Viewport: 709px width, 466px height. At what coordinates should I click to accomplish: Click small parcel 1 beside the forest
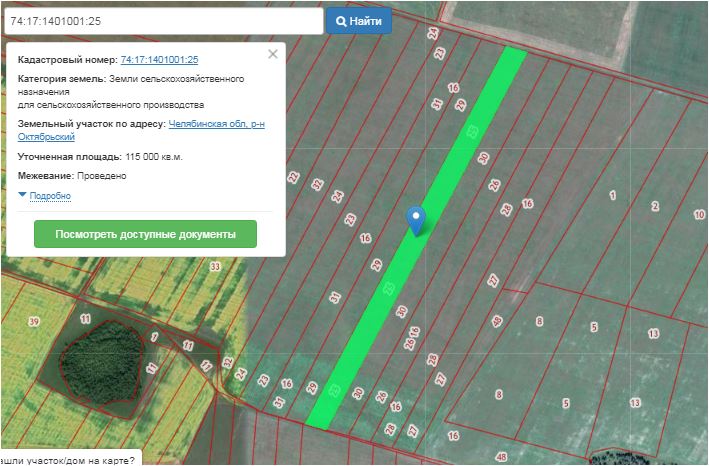155,336
